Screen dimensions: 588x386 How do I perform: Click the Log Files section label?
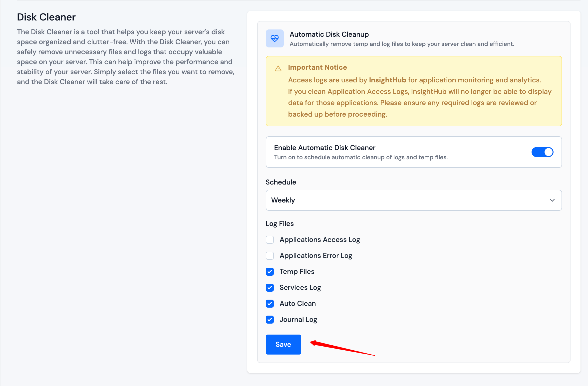click(x=280, y=223)
